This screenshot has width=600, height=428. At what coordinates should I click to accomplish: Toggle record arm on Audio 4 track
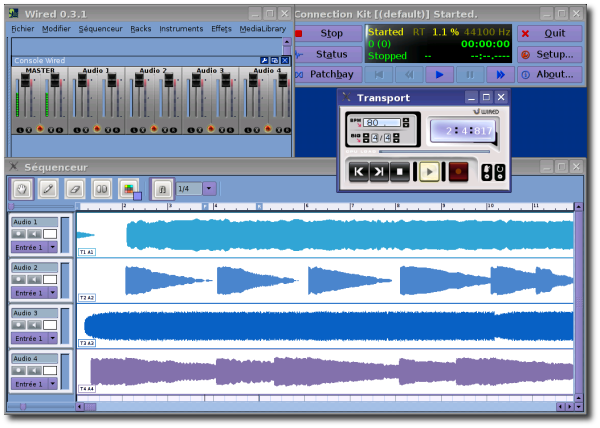18,371
